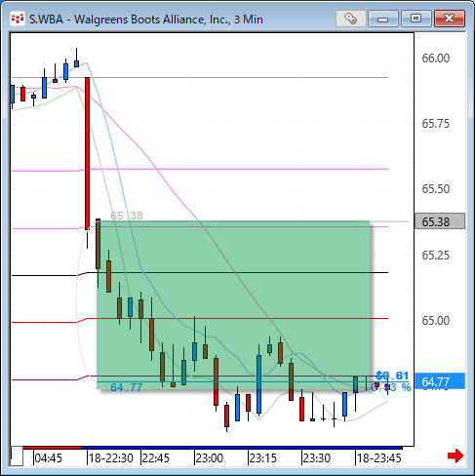The height and width of the screenshot is (476, 475).
Task: Click the 65.75 price axis label
Action: 436,124
